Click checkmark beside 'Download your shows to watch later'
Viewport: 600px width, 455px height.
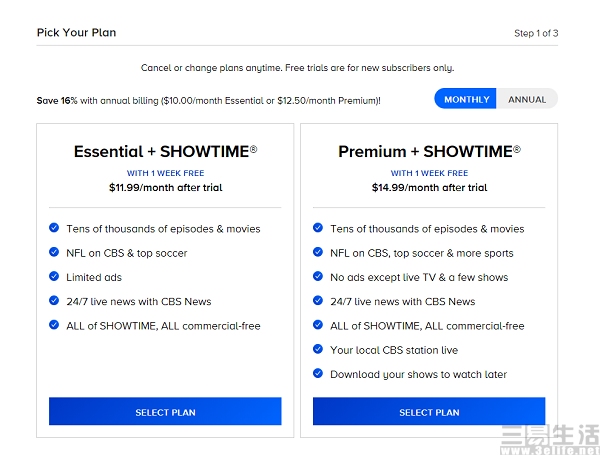[318, 373]
